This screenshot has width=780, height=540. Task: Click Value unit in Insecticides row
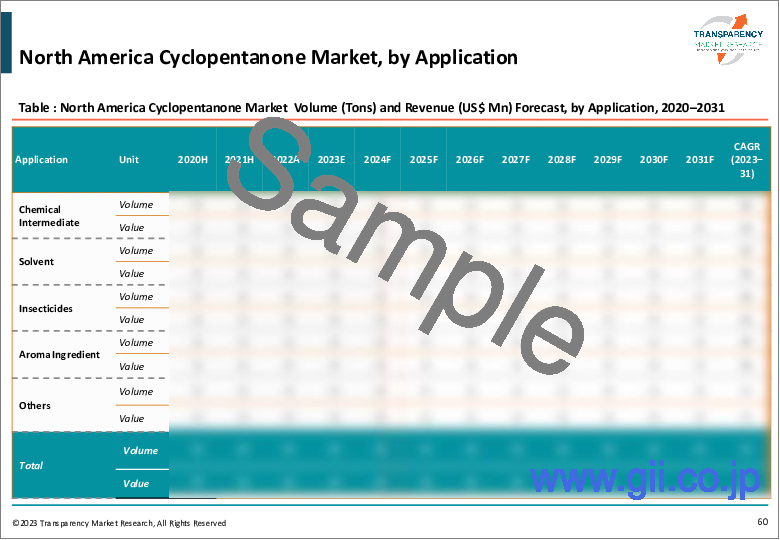coord(131,319)
